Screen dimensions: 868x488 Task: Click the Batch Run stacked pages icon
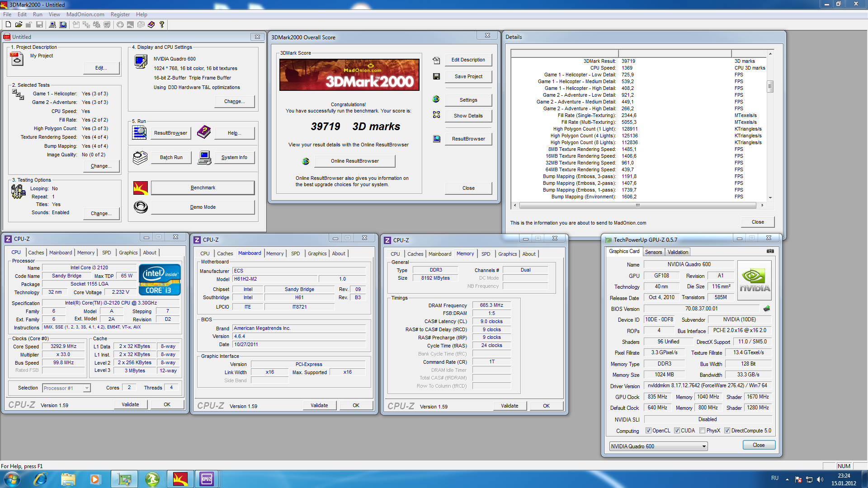click(140, 157)
